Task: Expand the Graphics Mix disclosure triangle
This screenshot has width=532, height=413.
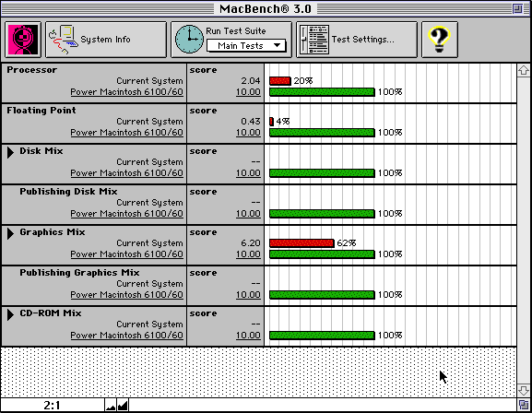Action: pos(10,233)
